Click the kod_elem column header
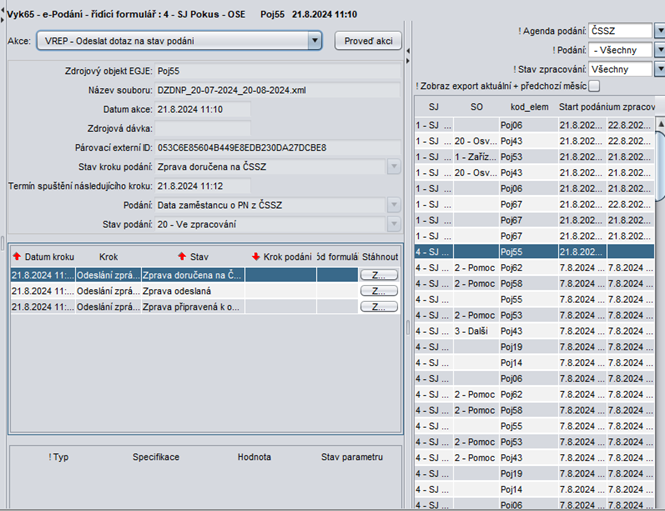 click(529, 107)
